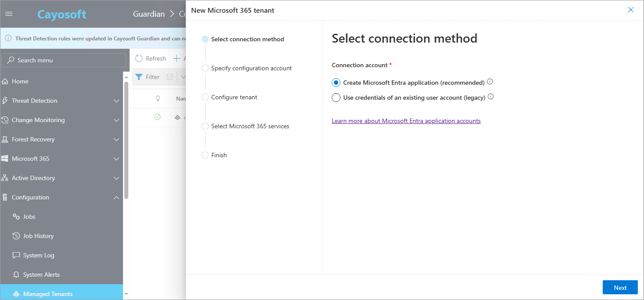Image resolution: width=644 pixels, height=300 pixels.
Task: Select the 'Finish' wizard step
Action: [x=214, y=155]
